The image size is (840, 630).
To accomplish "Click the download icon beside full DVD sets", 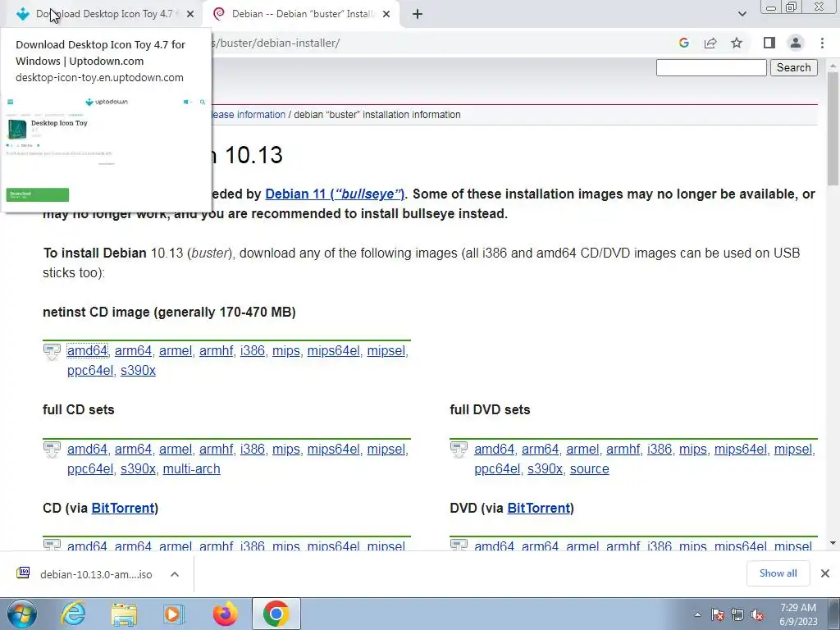I will tap(459, 450).
